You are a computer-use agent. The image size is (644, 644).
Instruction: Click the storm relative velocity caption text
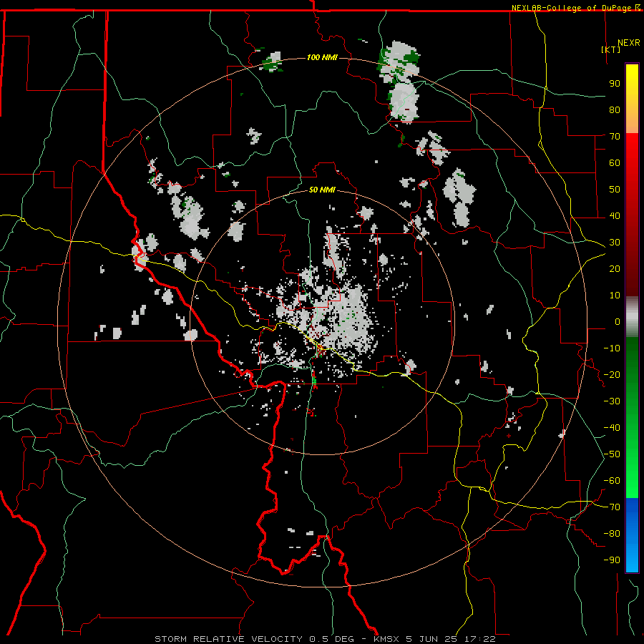point(326,639)
